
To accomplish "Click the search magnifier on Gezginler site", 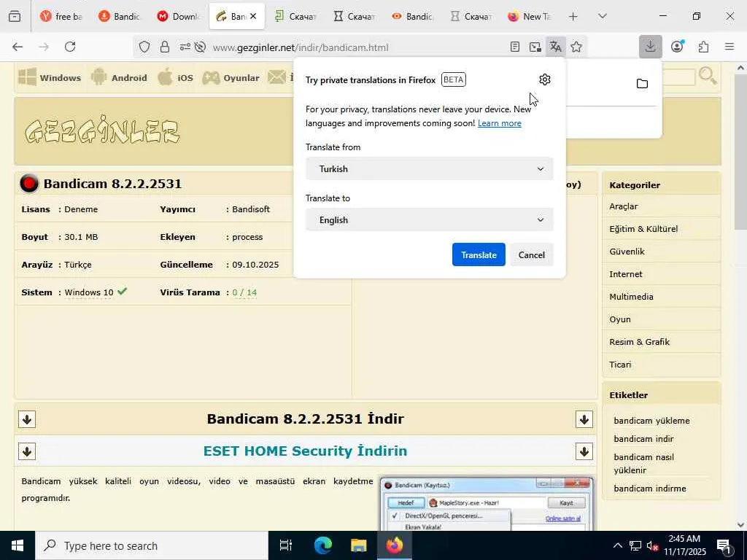I will 708,76.
